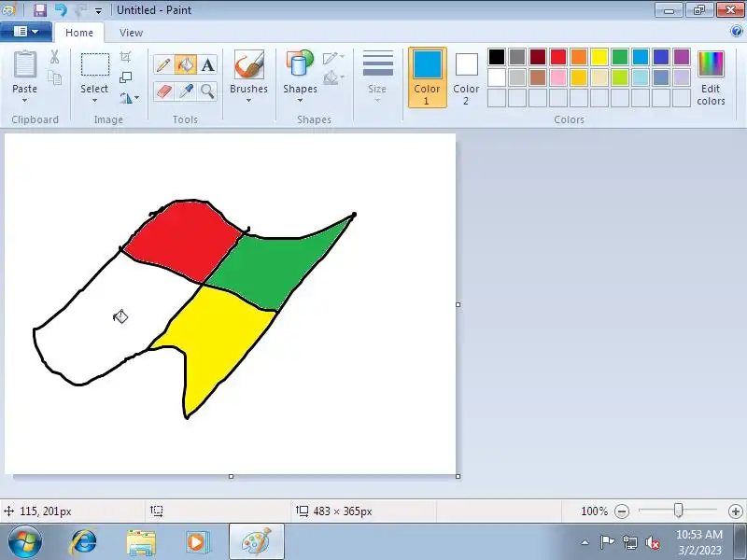The width and height of the screenshot is (747, 560).
Task: Pick the purple color swatch
Action: coord(682,57)
